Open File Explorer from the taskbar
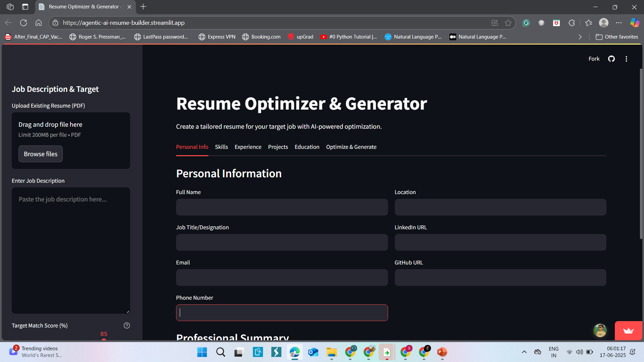 tap(331, 352)
